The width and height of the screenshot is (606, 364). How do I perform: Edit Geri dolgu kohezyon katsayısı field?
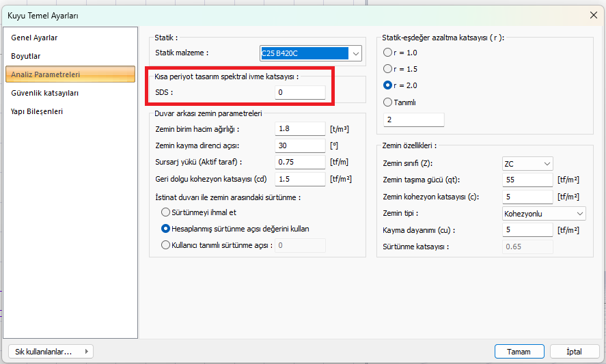(300, 179)
